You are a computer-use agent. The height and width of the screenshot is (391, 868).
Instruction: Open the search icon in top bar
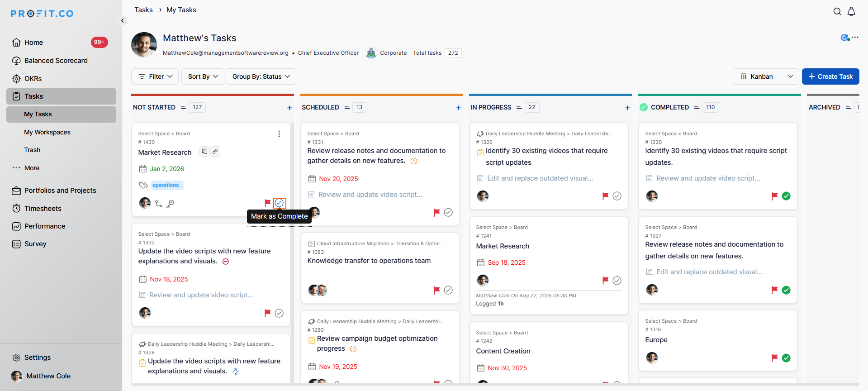(837, 11)
